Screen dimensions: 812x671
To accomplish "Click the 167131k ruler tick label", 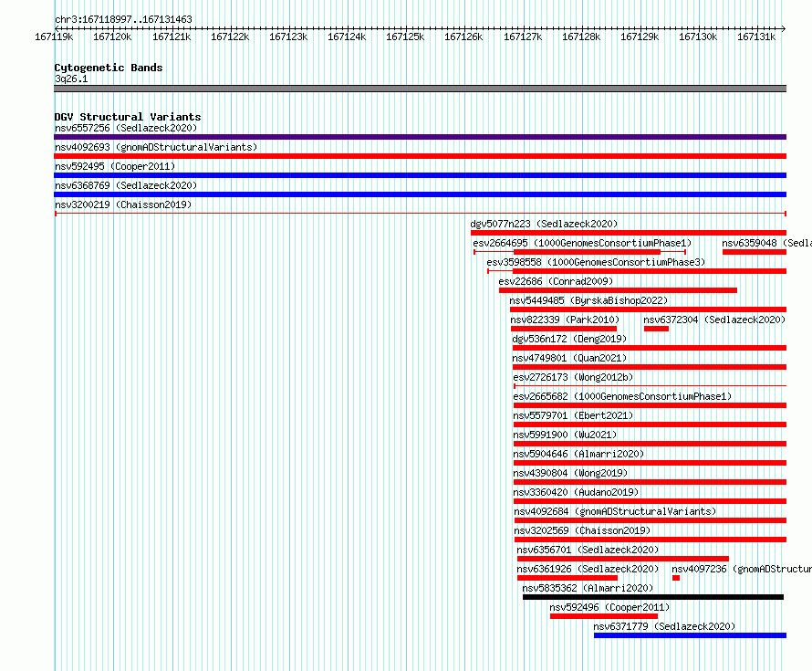I will pyautogui.click(x=756, y=37).
